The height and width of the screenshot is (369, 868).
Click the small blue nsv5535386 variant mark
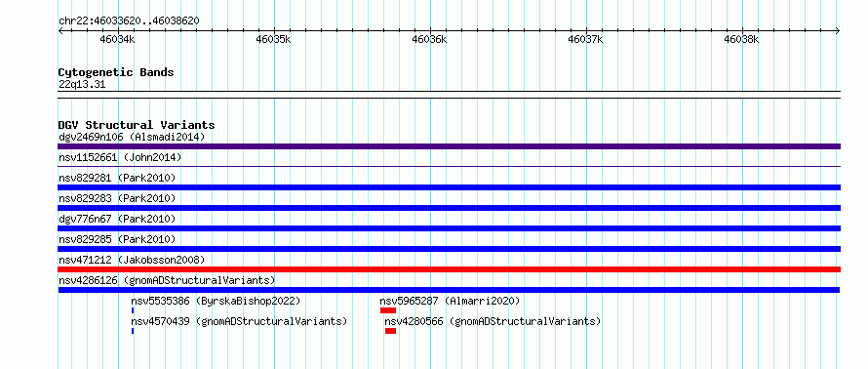[x=133, y=310]
